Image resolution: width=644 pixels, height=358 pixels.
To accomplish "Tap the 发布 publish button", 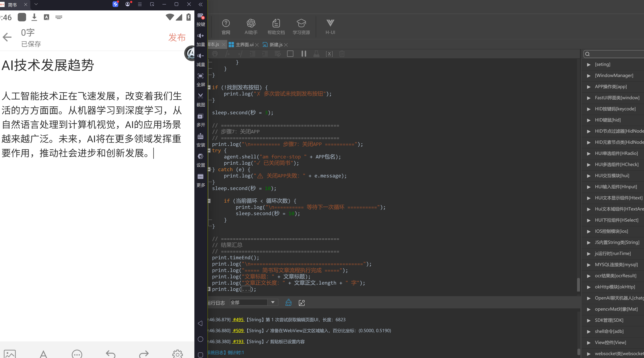I will pos(177,37).
